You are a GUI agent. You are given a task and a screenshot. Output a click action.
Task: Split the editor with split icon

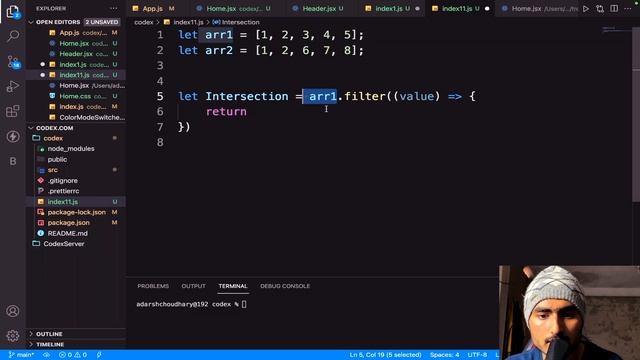pyautogui.click(x=614, y=9)
